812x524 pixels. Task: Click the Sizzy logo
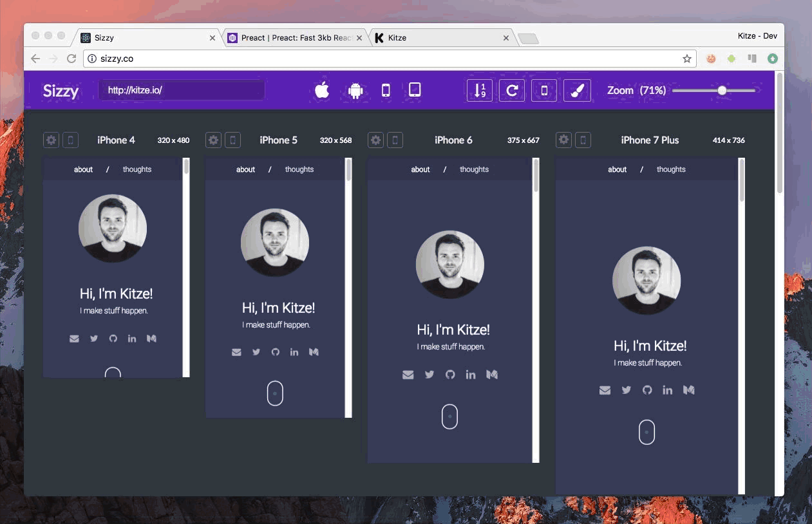[x=61, y=91]
